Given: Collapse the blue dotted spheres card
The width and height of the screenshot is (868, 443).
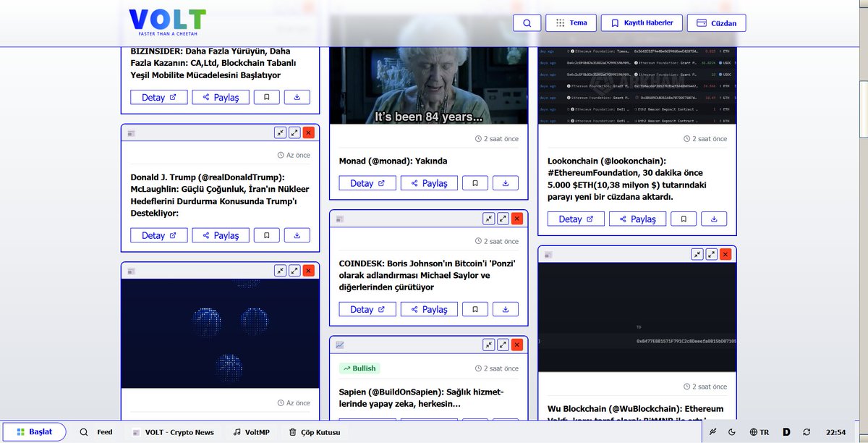Looking at the screenshot, I should point(280,271).
